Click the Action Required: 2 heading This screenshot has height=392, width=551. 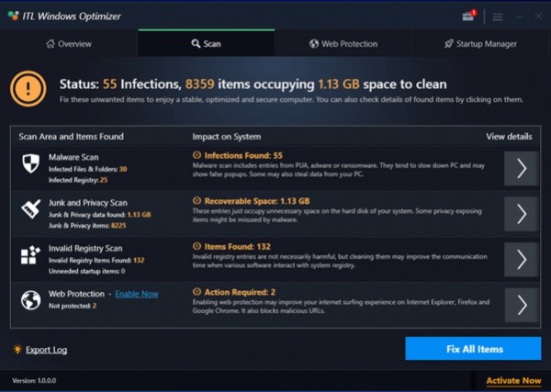pos(240,292)
